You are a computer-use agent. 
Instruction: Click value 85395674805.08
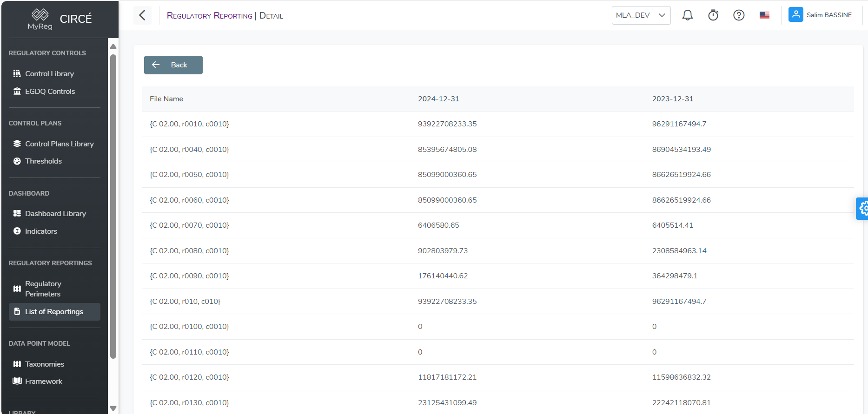point(447,150)
